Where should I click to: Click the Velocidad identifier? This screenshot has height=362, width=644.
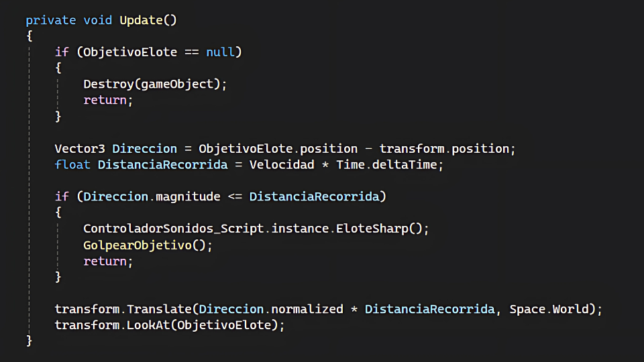pyautogui.click(x=282, y=165)
